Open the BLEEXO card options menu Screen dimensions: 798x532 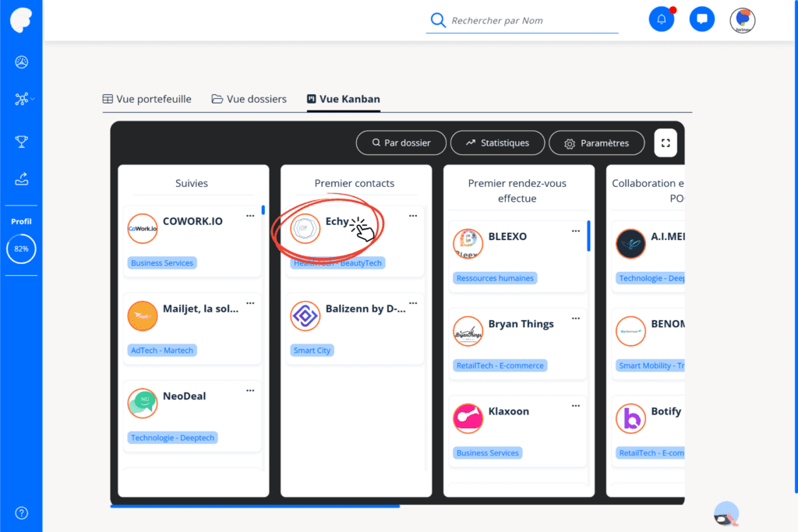point(576,231)
